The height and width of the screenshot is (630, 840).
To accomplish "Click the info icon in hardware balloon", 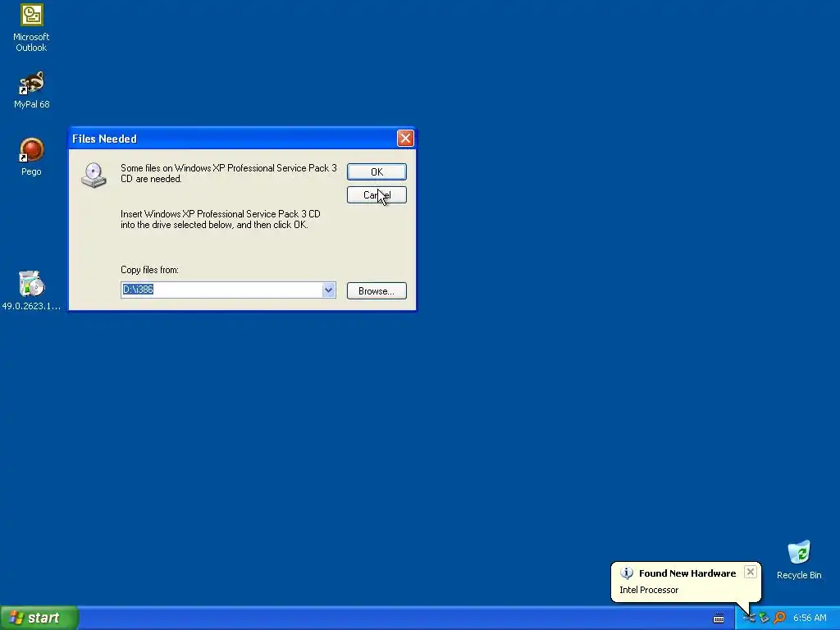I will point(626,573).
